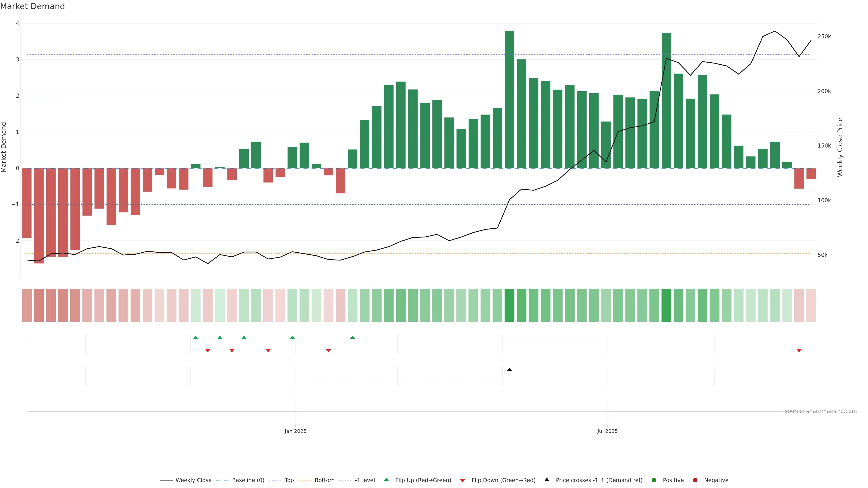Screen dimensions: 868x488
Task: Click the red Flip Down legend triangle
Action: coord(463,480)
